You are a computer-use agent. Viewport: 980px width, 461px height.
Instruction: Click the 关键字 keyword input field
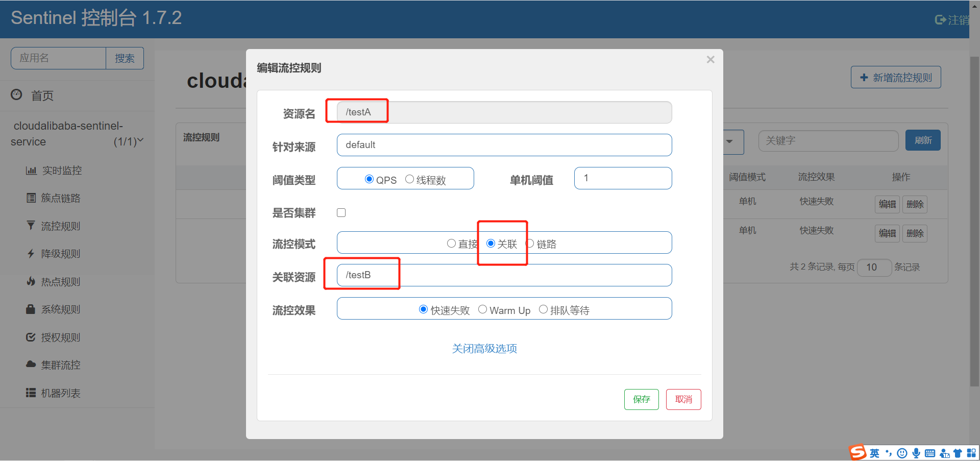tap(828, 140)
